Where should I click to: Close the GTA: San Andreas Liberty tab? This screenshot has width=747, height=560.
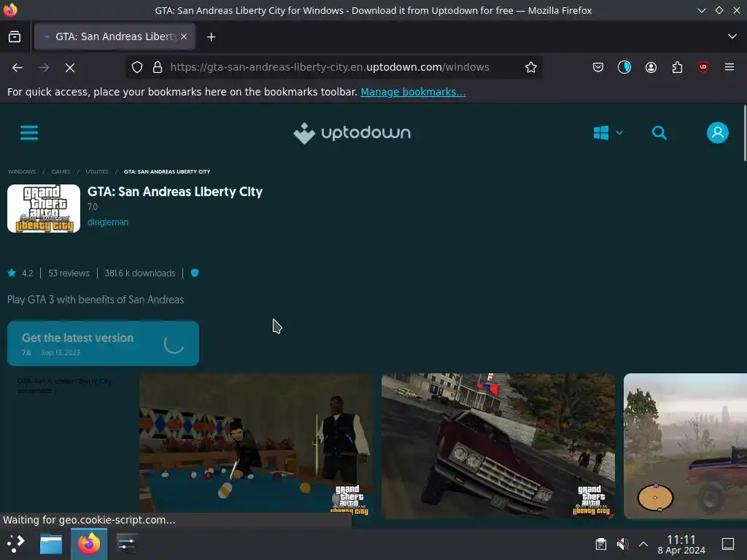point(184,36)
